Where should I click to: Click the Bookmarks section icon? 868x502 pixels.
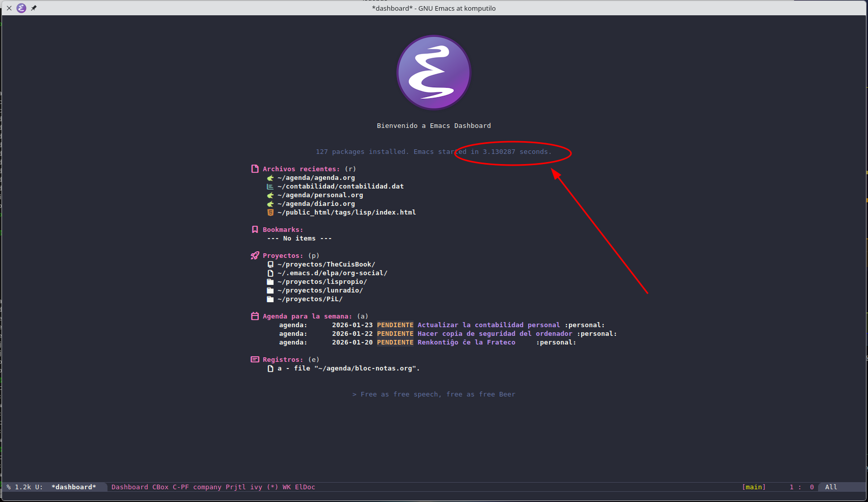point(255,229)
